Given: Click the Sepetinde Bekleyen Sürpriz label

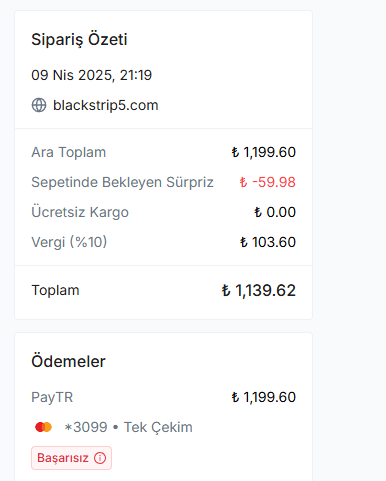Looking at the screenshot, I should point(122,182).
